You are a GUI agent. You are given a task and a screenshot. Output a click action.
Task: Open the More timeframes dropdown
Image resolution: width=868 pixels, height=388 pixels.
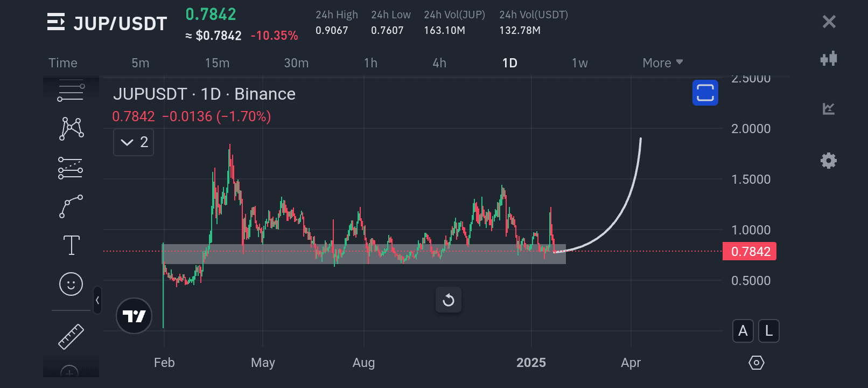tap(663, 63)
